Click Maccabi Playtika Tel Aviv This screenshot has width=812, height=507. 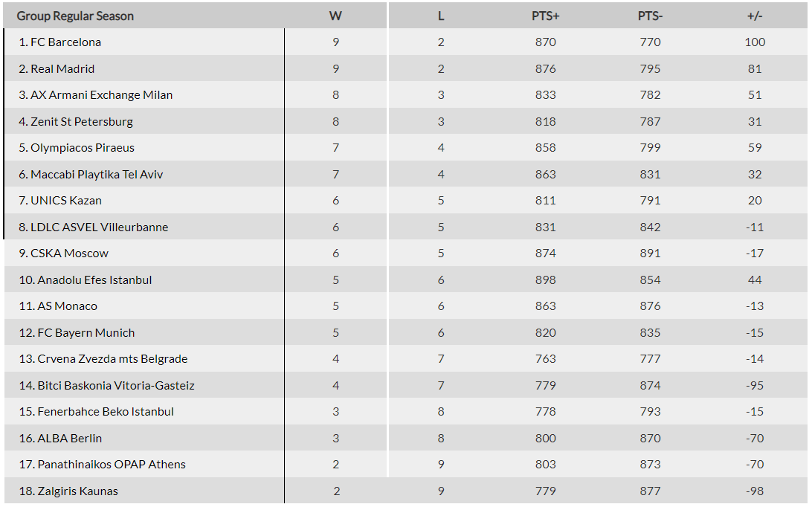97,175
